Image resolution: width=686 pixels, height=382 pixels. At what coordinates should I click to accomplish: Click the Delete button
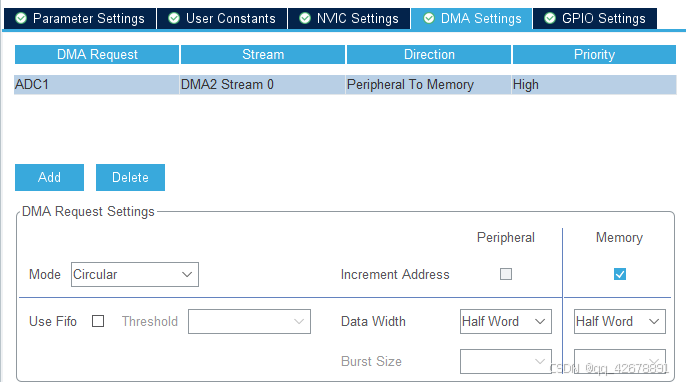pos(130,177)
